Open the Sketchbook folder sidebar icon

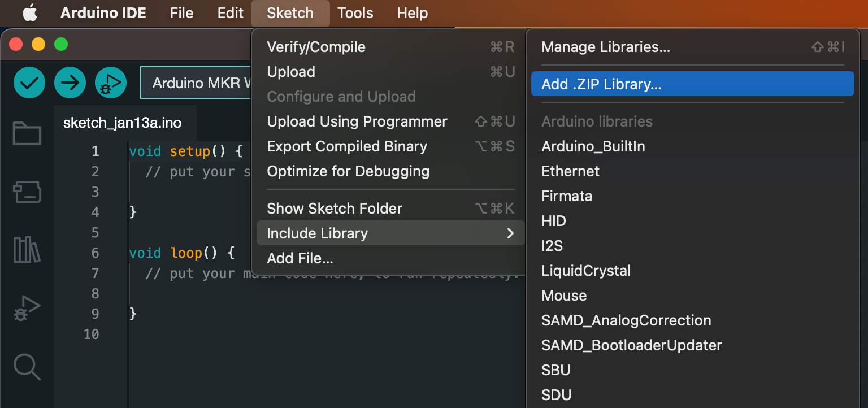coord(27,134)
